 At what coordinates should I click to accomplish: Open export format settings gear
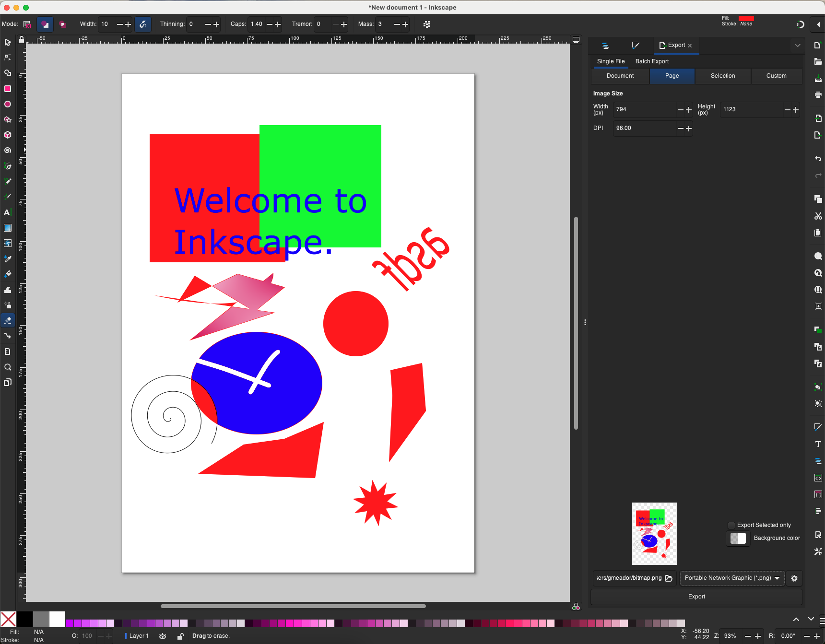click(x=794, y=578)
